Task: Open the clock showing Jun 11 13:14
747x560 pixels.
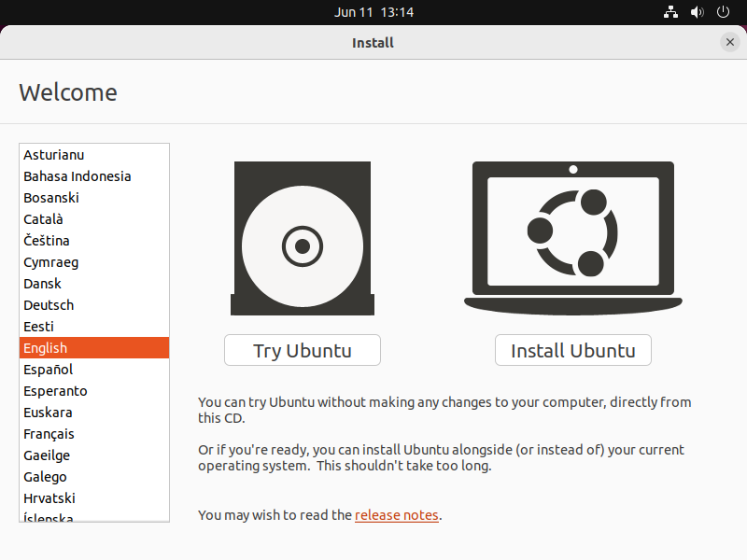Action: 373,12
